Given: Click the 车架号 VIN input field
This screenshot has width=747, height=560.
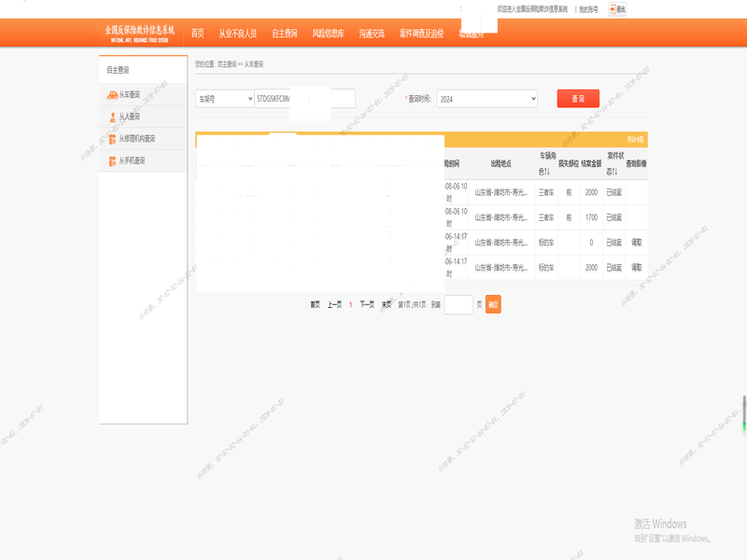Looking at the screenshot, I should tap(305, 99).
